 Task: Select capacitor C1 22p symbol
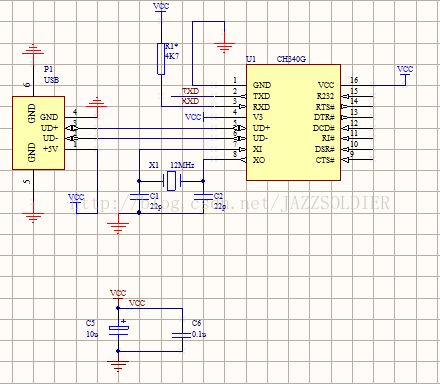click(139, 197)
